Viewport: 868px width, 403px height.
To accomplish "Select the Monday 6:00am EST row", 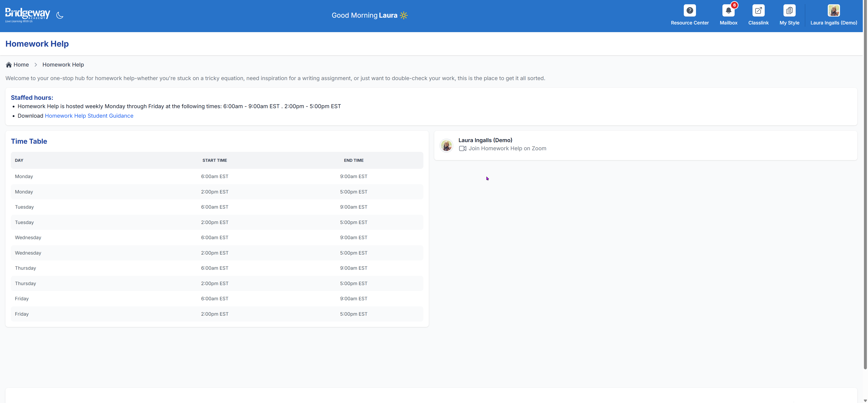I will [x=215, y=176].
